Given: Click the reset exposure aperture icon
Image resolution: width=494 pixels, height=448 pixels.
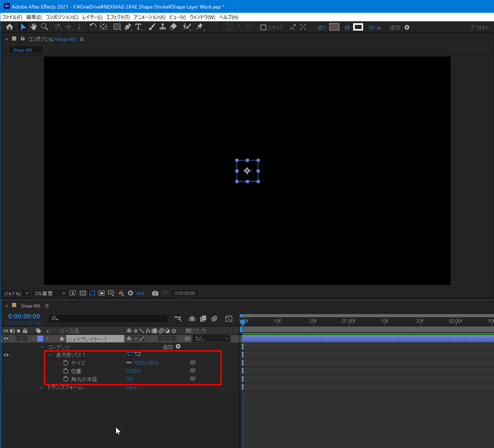Looking at the screenshot, I should (131, 293).
